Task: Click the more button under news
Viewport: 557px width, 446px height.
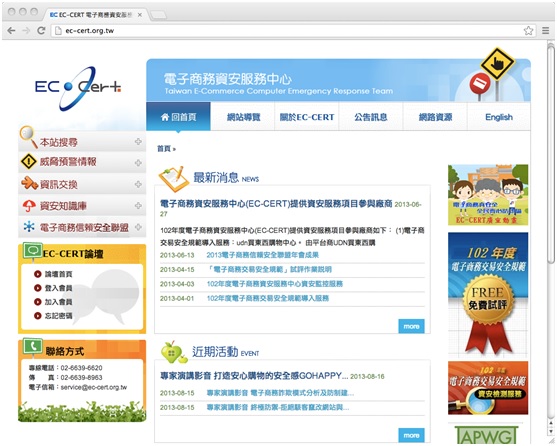Action: point(411,326)
